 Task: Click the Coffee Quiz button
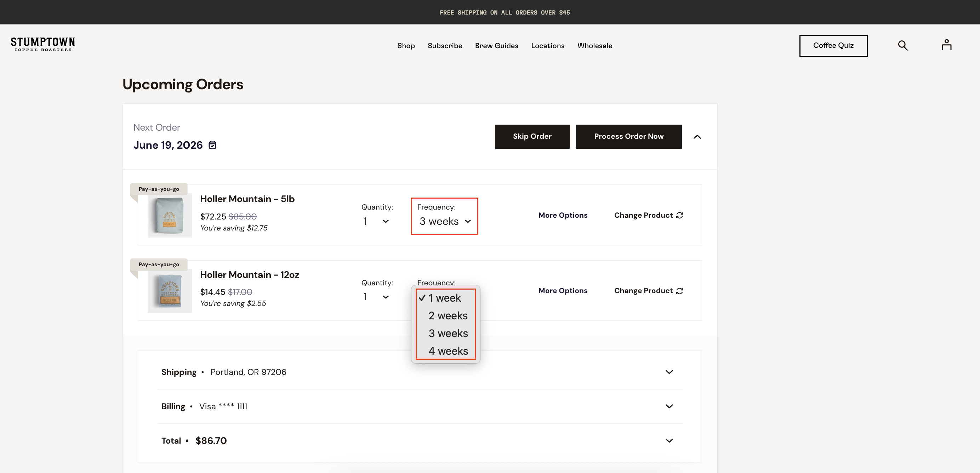tap(833, 46)
